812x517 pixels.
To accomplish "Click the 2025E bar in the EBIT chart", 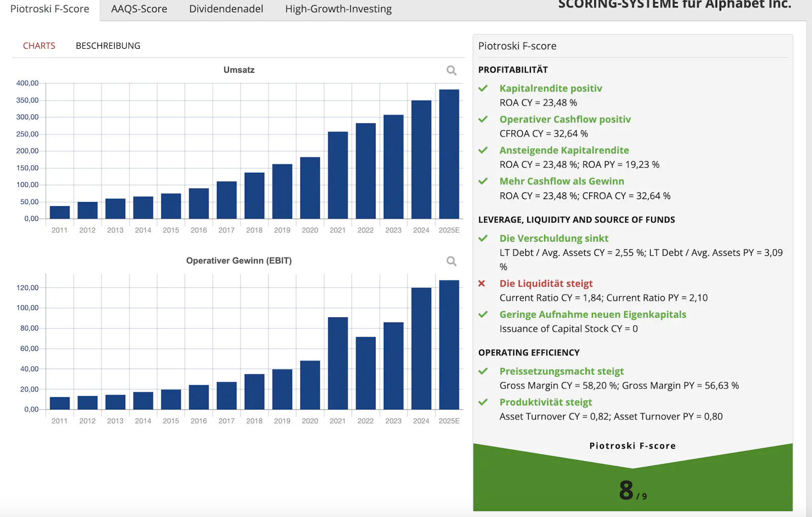I will tap(449, 345).
